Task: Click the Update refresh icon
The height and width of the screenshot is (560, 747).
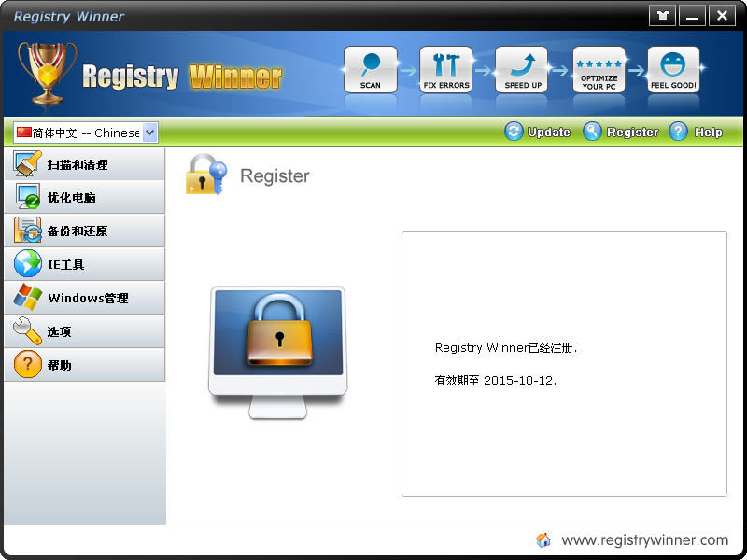Action: pyautogui.click(x=514, y=131)
